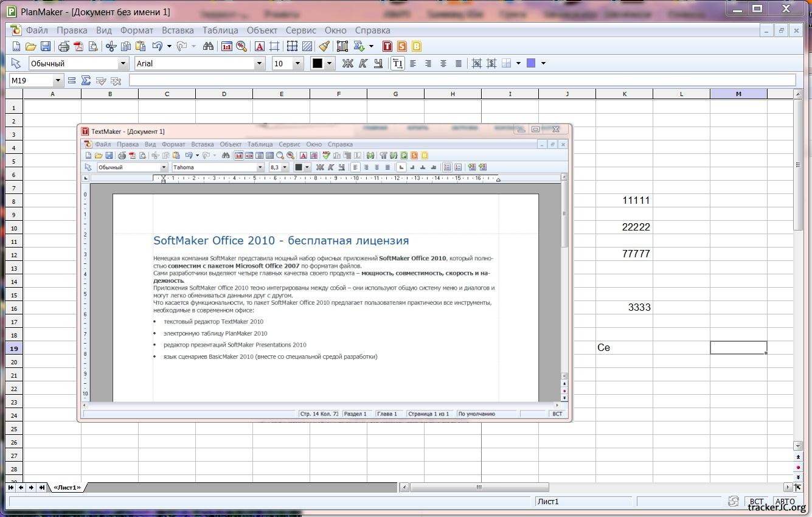
Task: Toggle bold (Ж) formatting in PlanMaker
Action: coord(347,63)
